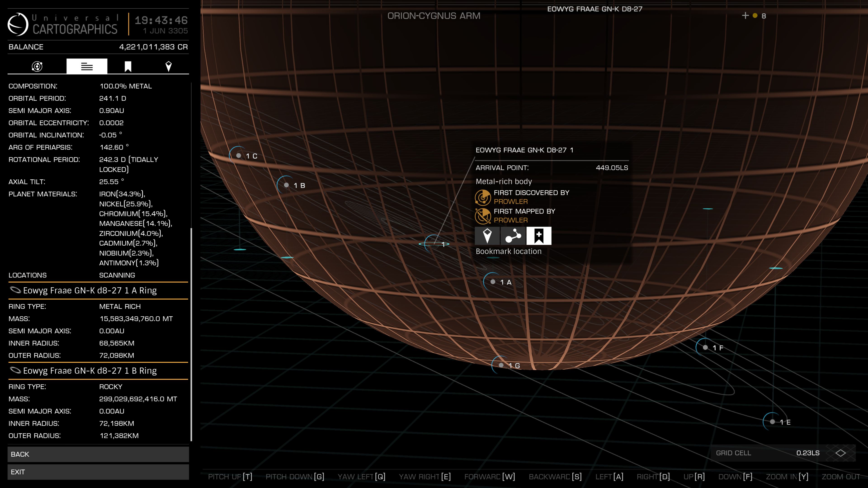Click BACKWARD [S] control hint
Viewport: 868px width, 488px height.
pyautogui.click(x=555, y=476)
